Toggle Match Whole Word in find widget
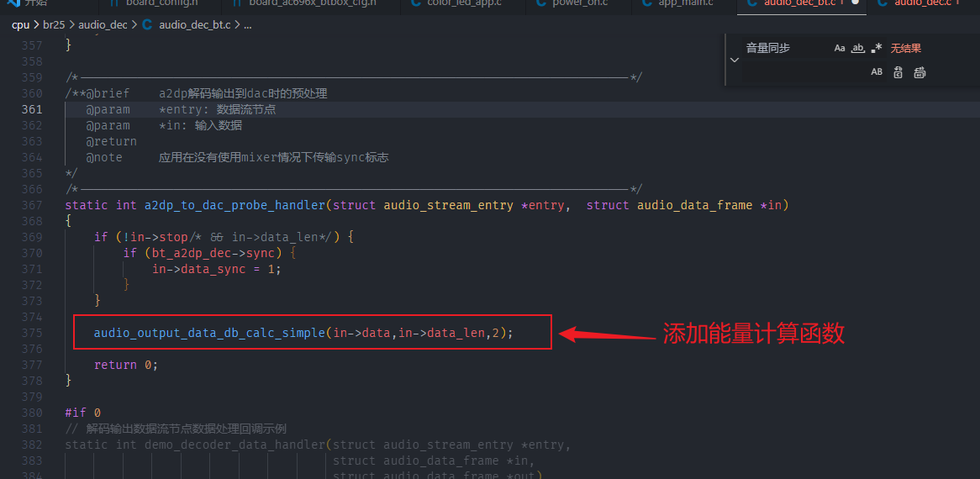 [x=858, y=48]
